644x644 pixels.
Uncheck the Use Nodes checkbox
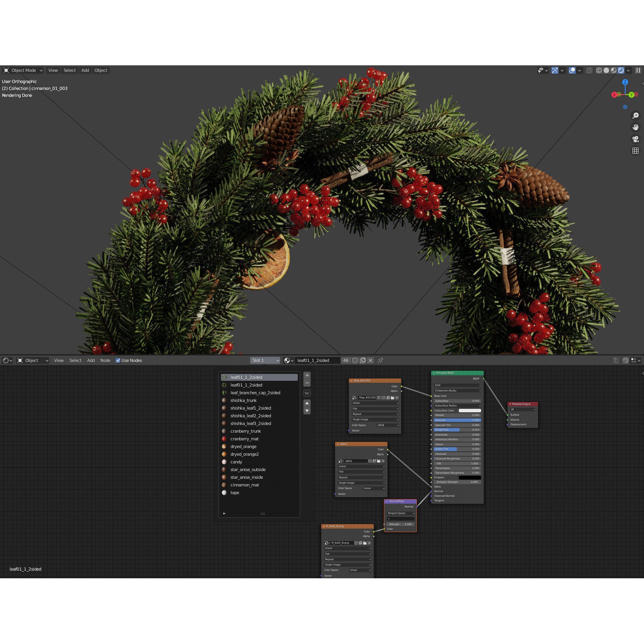click(x=118, y=360)
